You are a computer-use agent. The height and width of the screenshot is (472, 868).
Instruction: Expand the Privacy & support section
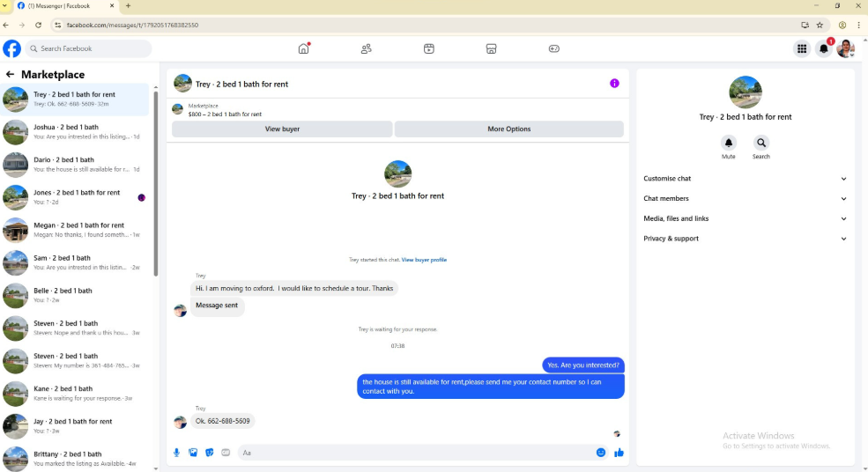(x=745, y=239)
